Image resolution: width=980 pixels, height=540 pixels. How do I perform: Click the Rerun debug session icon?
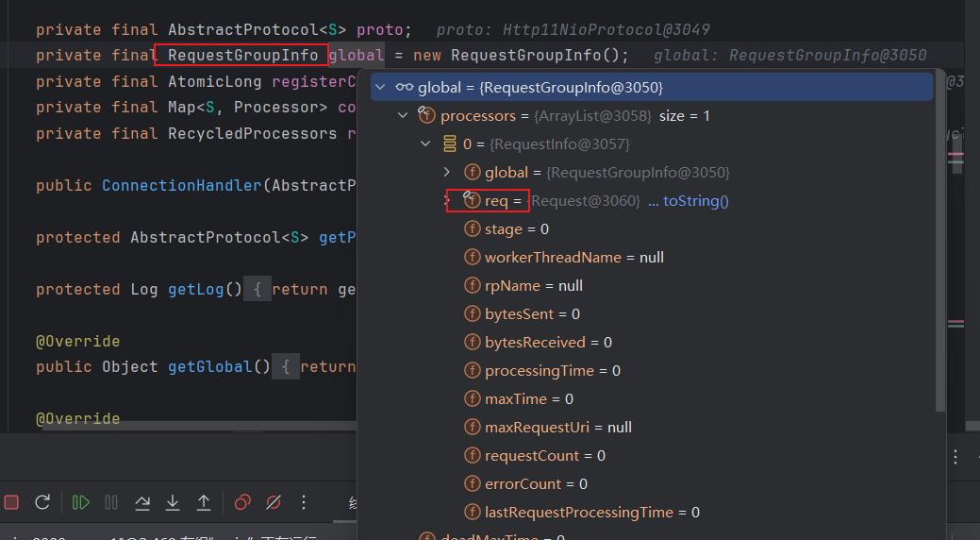42,502
